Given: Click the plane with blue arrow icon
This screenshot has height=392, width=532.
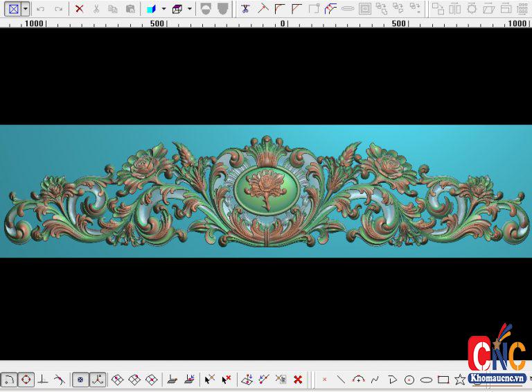Looking at the screenshot, I should pyautogui.click(x=247, y=380).
